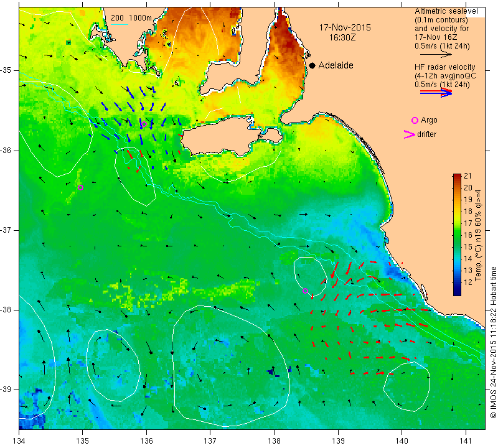The image size is (498, 448).
Task: Click the Argo float circle near 138.5E, 37.8S
Action: (305, 291)
